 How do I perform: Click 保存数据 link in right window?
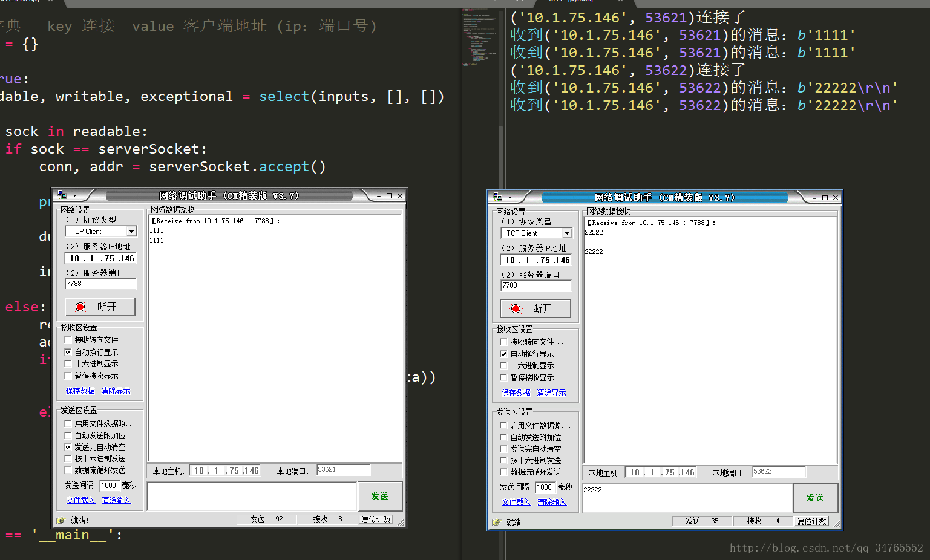[516, 392]
